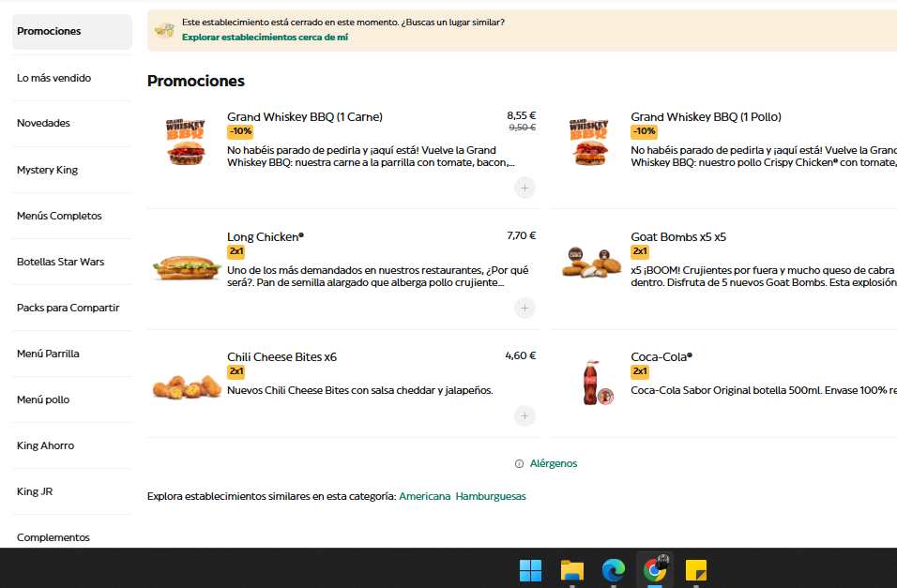Click the 4,60 € Chili Cheese price
Screen dimensions: 897x588
coord(521,355)
